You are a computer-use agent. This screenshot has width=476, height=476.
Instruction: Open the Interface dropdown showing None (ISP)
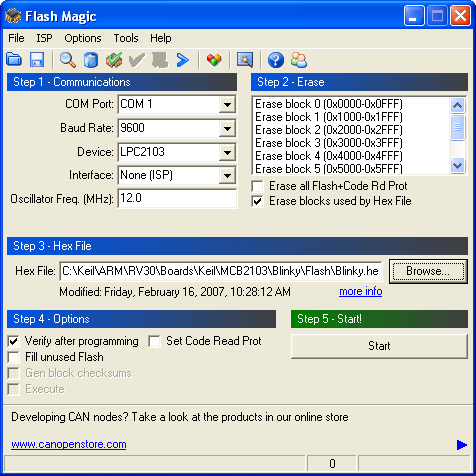pos(227,175)
